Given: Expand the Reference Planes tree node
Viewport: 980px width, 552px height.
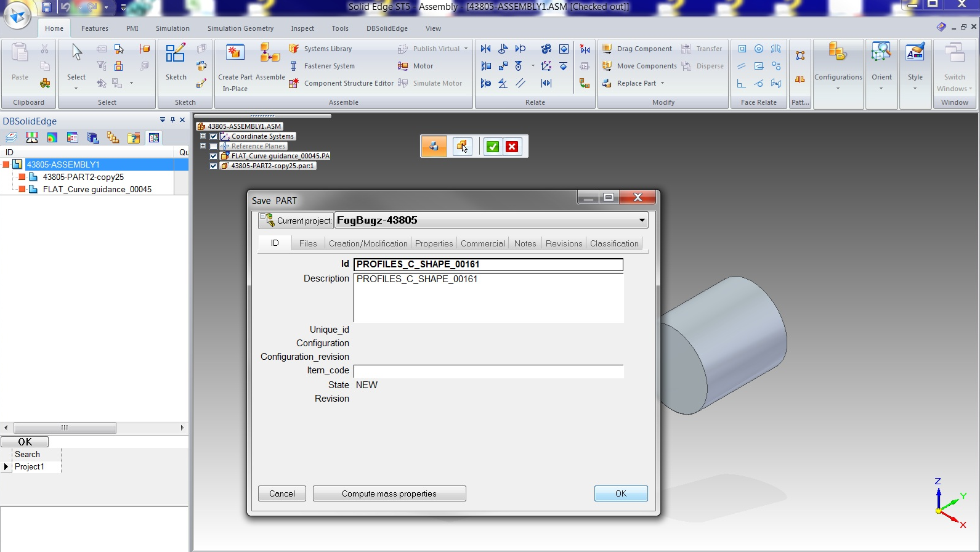Looking at the screenshot, I should (203, 146).
